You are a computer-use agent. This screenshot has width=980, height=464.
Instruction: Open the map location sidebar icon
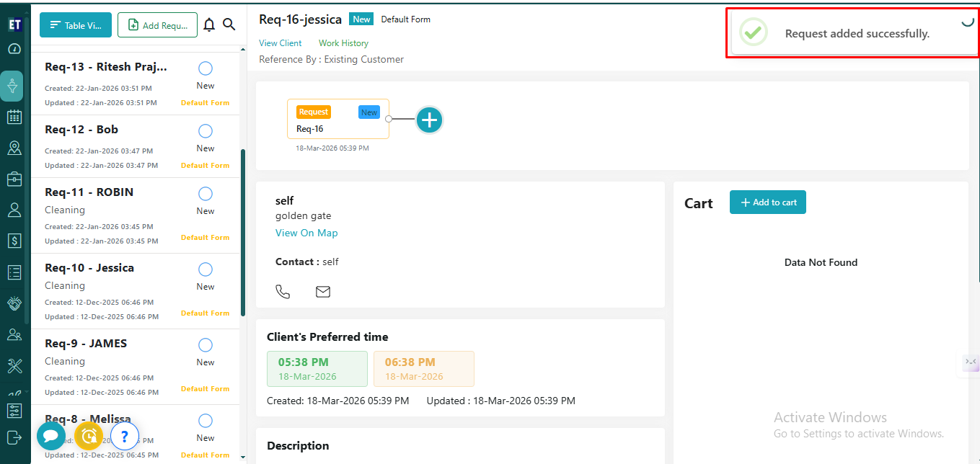pyautogui.click(x=14, y=148)
